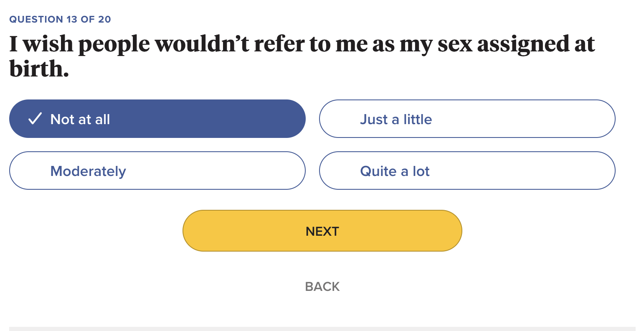644x331 pixels.
Task: Click the number "13" in the question counter
Action: coord(72,20)
